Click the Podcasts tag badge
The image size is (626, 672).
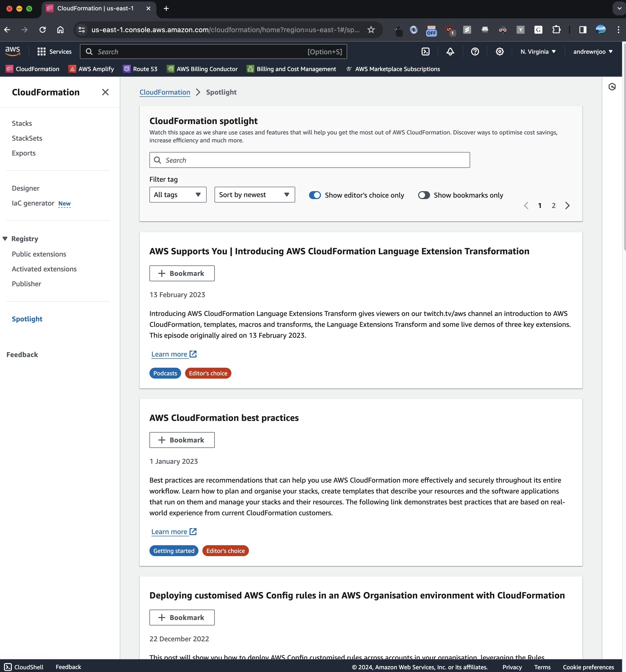[x=165, y=373]
